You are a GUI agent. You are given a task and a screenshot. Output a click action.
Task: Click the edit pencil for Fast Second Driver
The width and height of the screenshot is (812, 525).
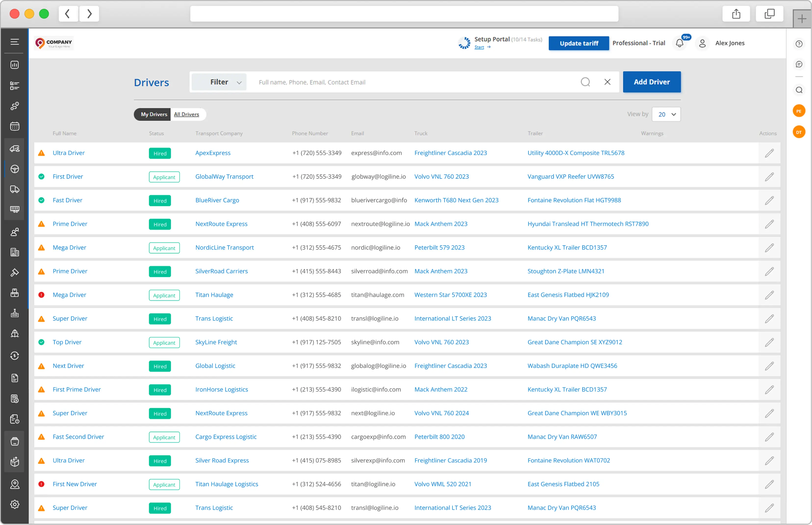[x=769, y=437]
